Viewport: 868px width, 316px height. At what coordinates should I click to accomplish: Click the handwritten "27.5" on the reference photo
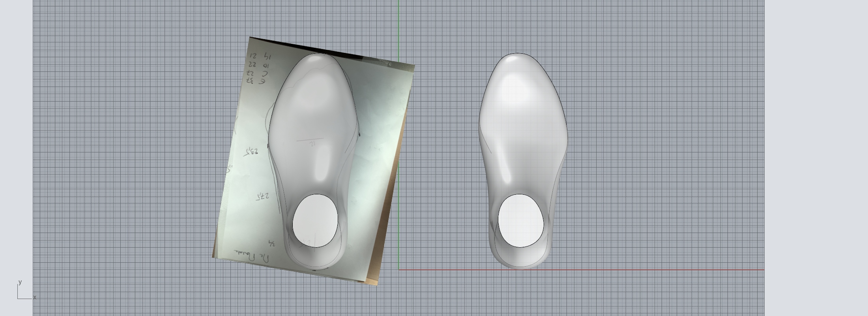click(262, 196)
